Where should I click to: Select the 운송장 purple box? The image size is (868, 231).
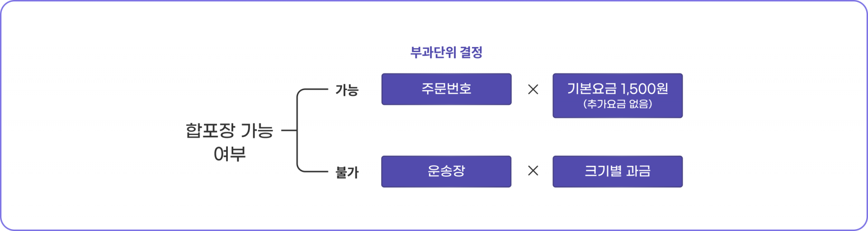[446, 172]
